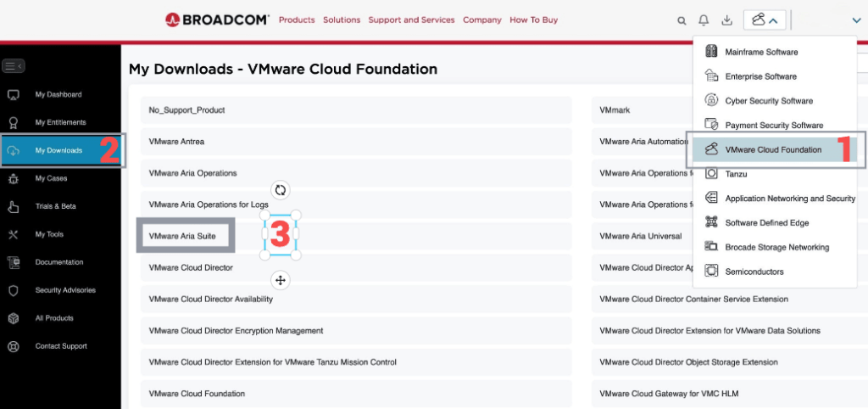
Task: Open the Company top navigation menu
Action: pos(482,20)
